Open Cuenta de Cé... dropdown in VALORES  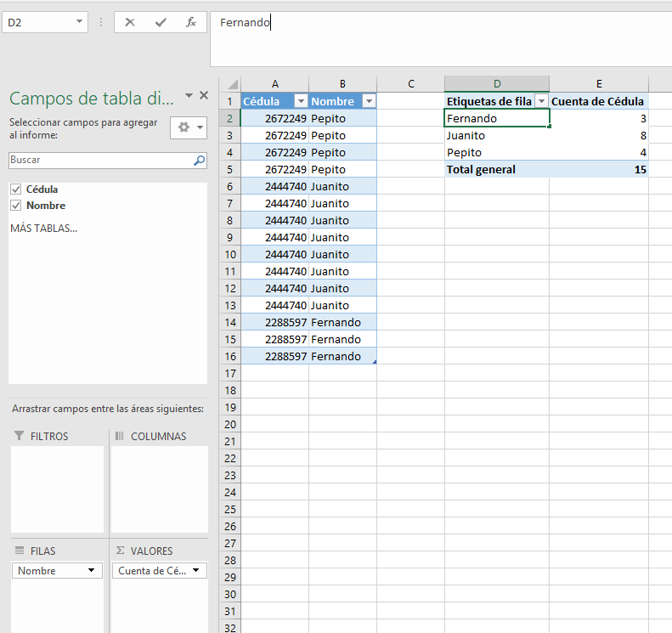tap(196, 570)
